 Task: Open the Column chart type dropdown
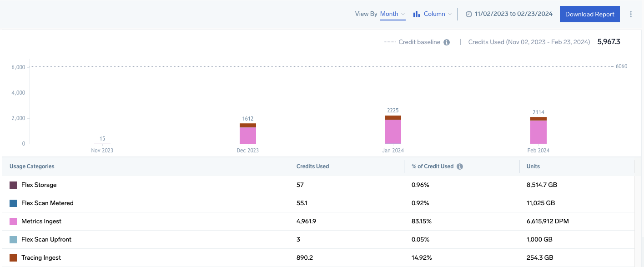[435, 14]
